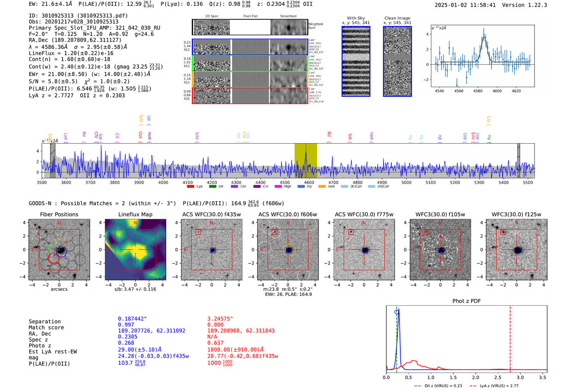This screenshot has height=392, width=576.
Task: Open the WFC3 f125w cutout image
Action: 517,249
